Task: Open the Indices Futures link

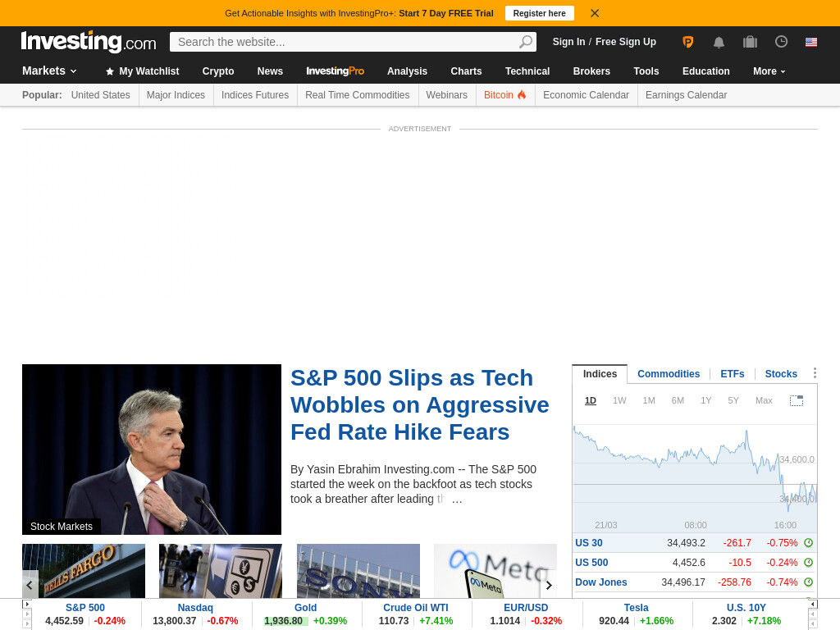Action: (255, 95)
